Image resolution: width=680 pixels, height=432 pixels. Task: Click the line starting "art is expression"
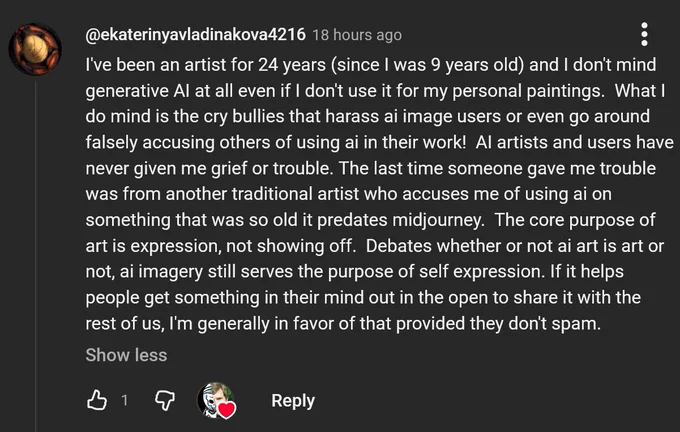(375, 246)
